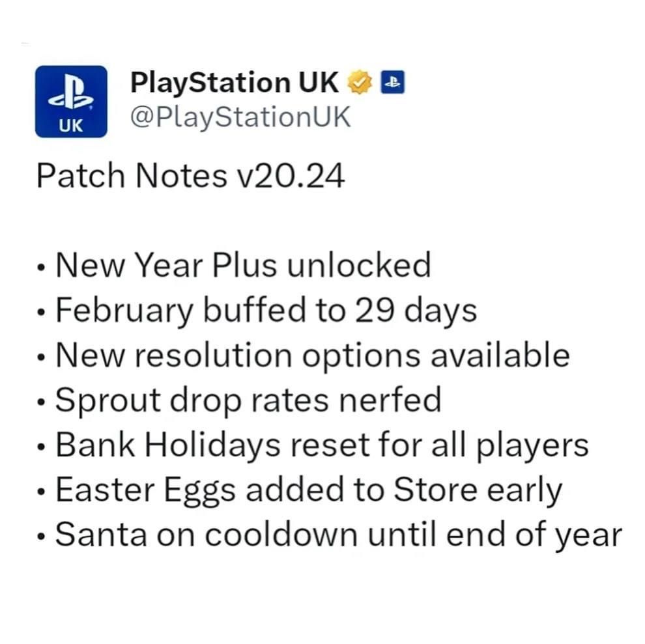
Task: Select the 'New resolution options available' text
Action: pos(312,356)
